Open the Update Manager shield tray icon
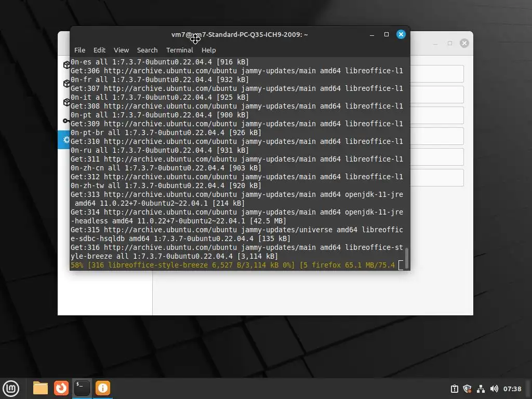The width and height of the screenshot is (532, 399). pos(467,389)
